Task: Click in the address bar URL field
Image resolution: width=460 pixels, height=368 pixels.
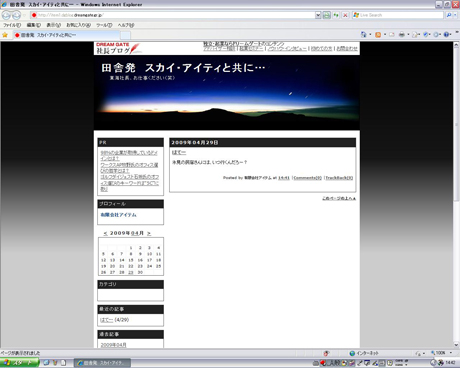Action: 173,15
